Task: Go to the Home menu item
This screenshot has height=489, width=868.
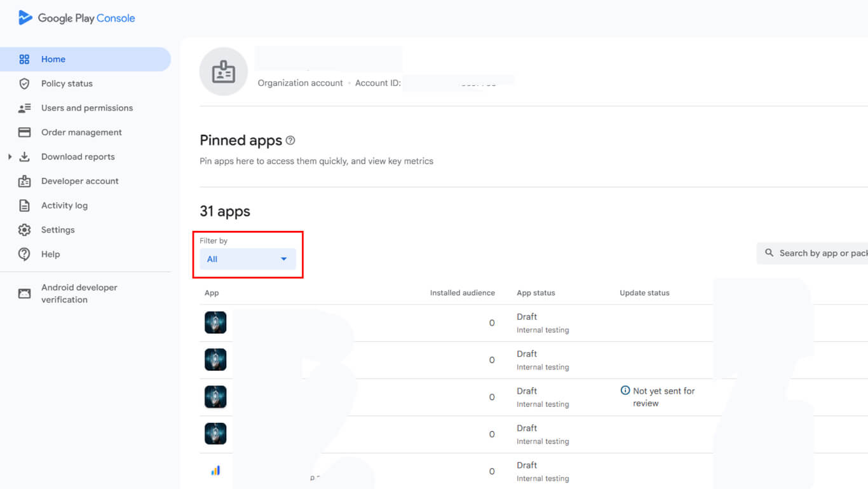Action: pos(53,59)
